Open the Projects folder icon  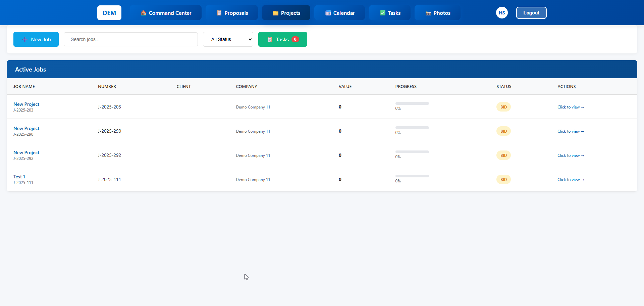click(276, 13)
